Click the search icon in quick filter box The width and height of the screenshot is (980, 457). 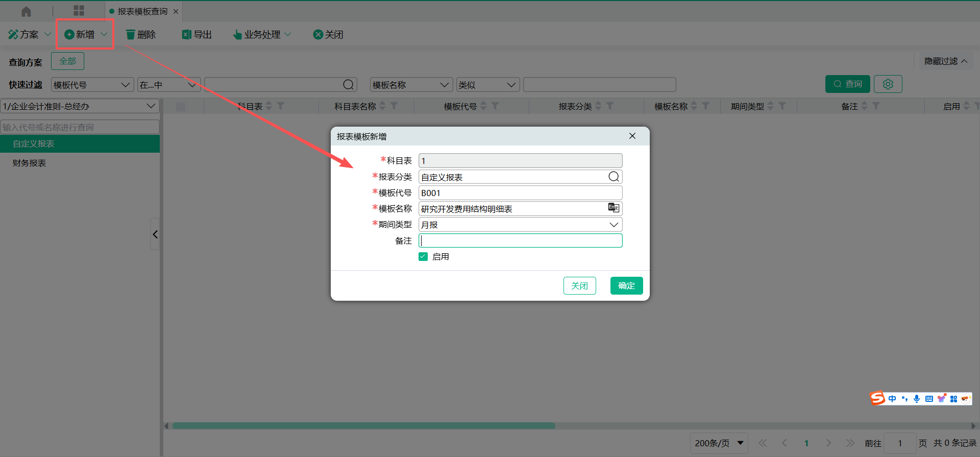(348, 85)
